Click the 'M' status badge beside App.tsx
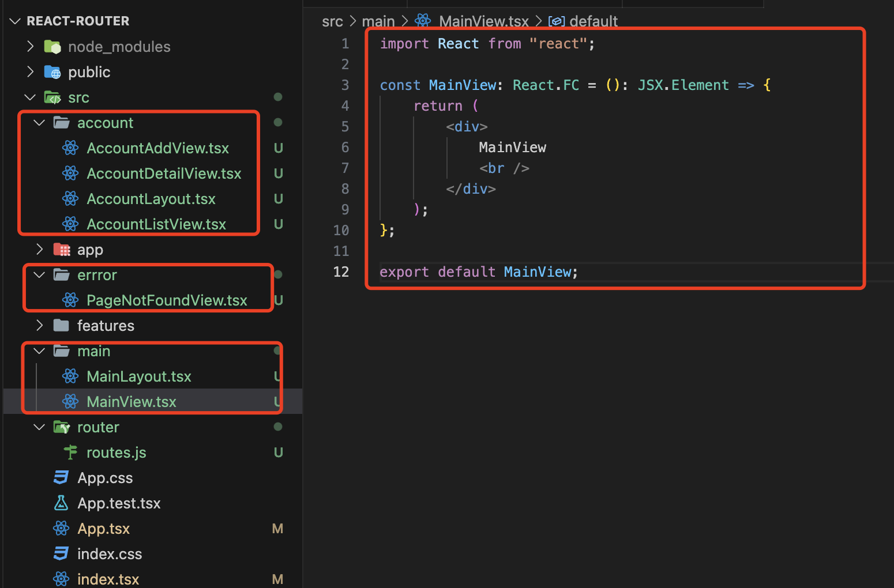Image resolution: width=894 pixels, height=588 pixels. (x=277, y=529)
